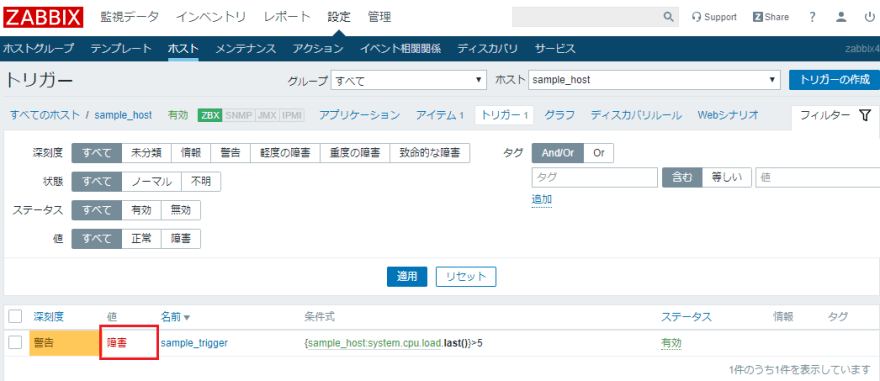This screenshot has width=880, height=381.
Task: Open the Share link
Action: pyautogui.click(x=771, y=17)
